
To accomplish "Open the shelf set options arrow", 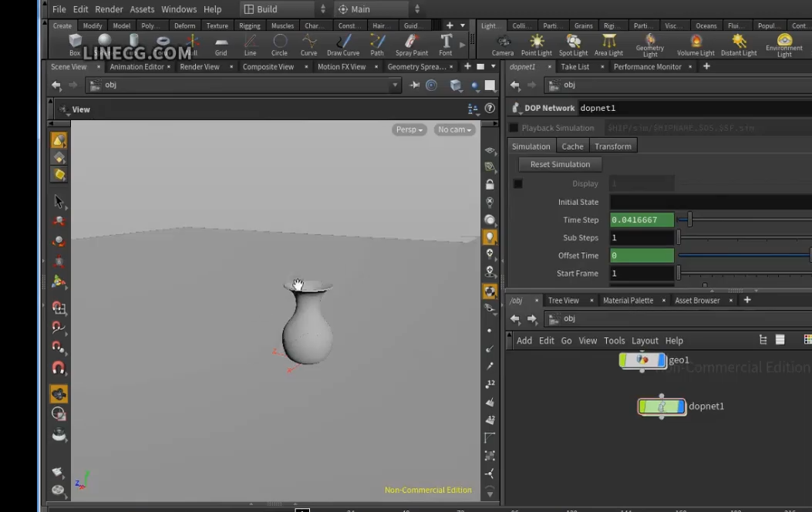I will click(463, 25).
